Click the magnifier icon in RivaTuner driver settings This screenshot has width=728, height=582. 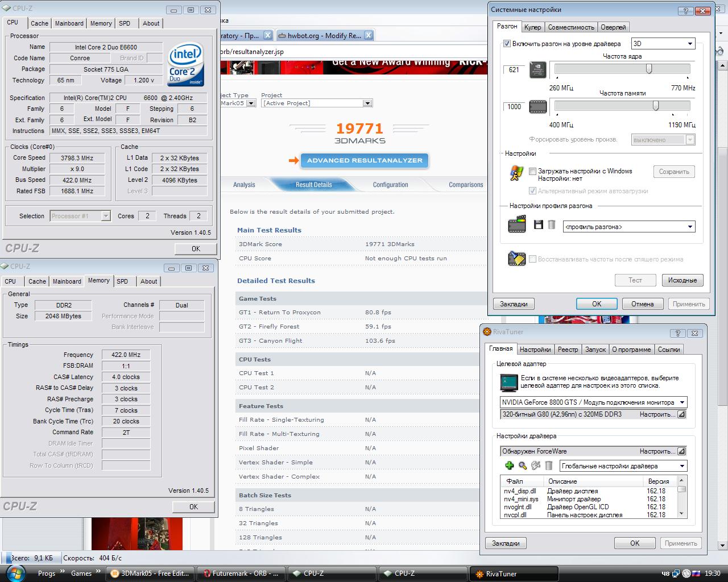tap(523, 466)
